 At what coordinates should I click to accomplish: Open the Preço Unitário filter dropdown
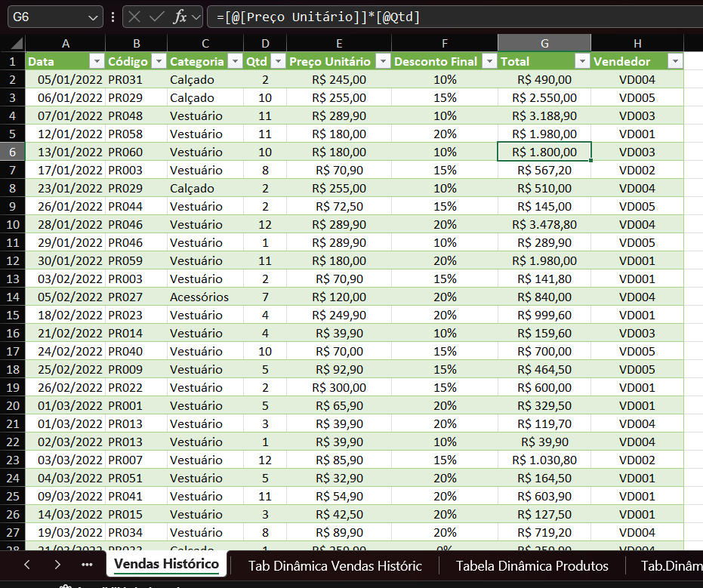pyautogui.click(x=383, y=61)
